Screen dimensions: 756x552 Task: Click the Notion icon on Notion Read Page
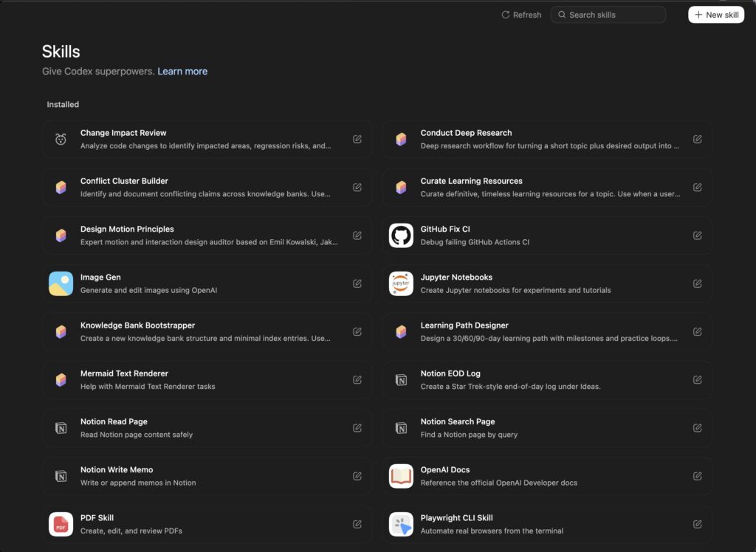click(x=61, y=427)
